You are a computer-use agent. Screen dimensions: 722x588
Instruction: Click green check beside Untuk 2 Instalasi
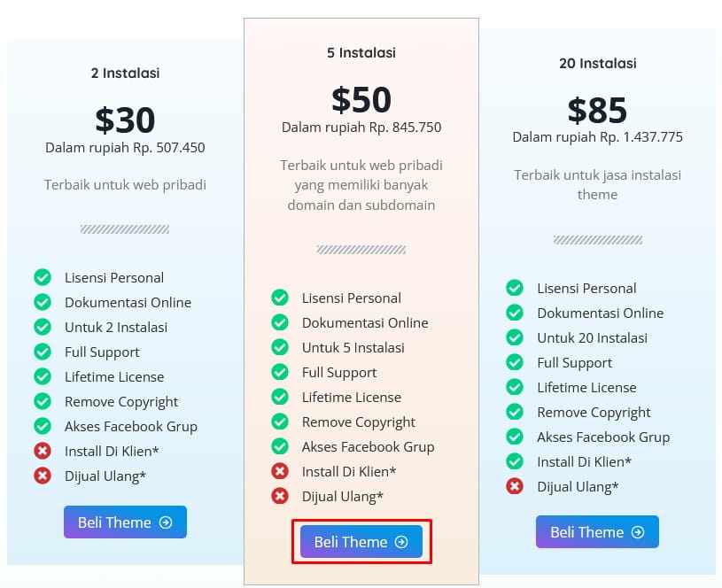point(43,327)
